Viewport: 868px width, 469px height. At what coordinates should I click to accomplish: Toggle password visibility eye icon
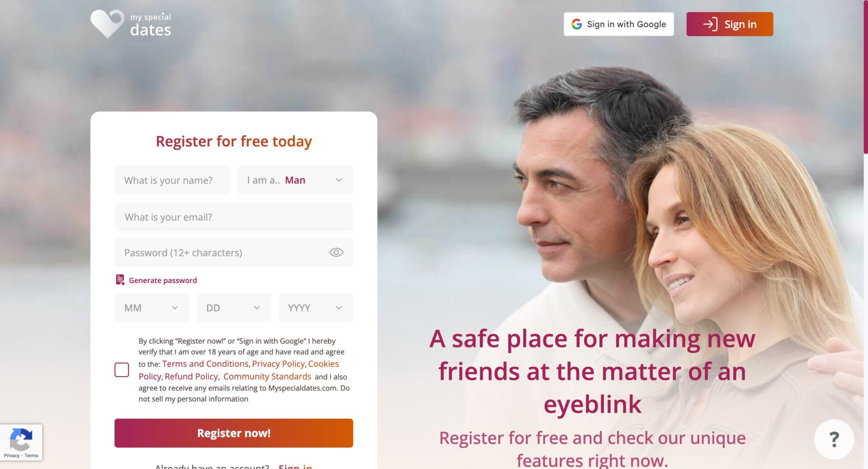tap(336, 252)
